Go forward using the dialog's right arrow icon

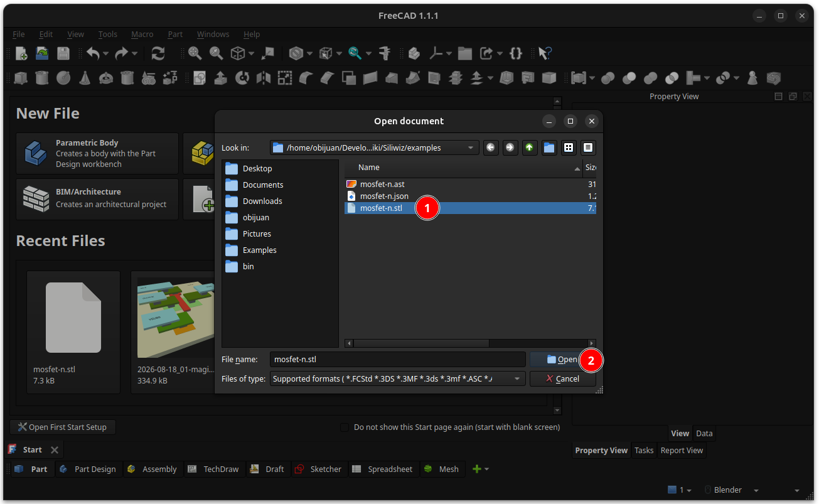click(510, 147)
